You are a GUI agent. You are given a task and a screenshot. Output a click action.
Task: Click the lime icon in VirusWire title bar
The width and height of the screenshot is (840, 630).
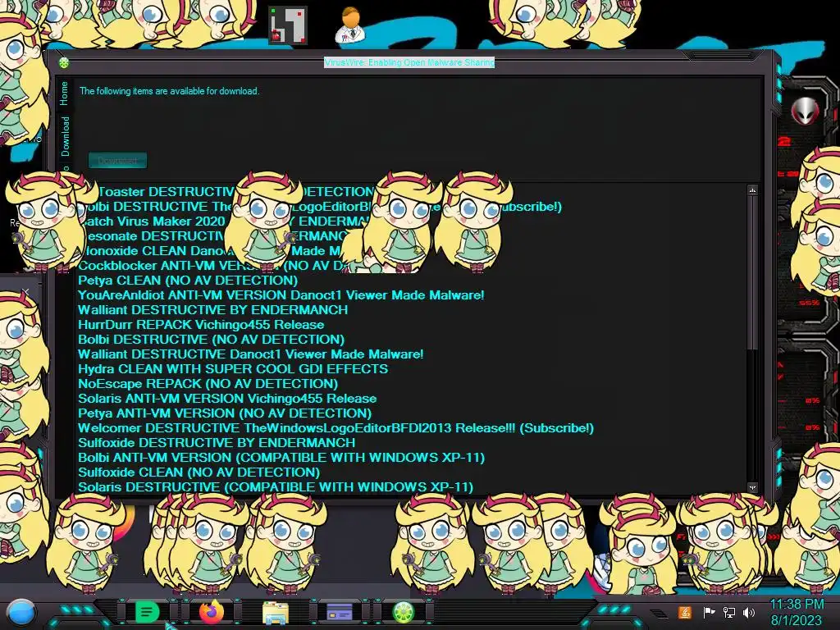64,63
